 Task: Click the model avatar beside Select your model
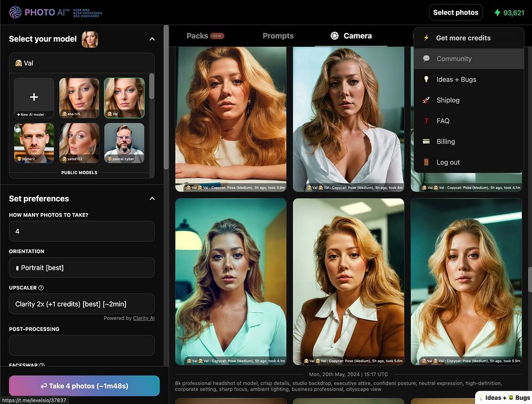(90, 39)
